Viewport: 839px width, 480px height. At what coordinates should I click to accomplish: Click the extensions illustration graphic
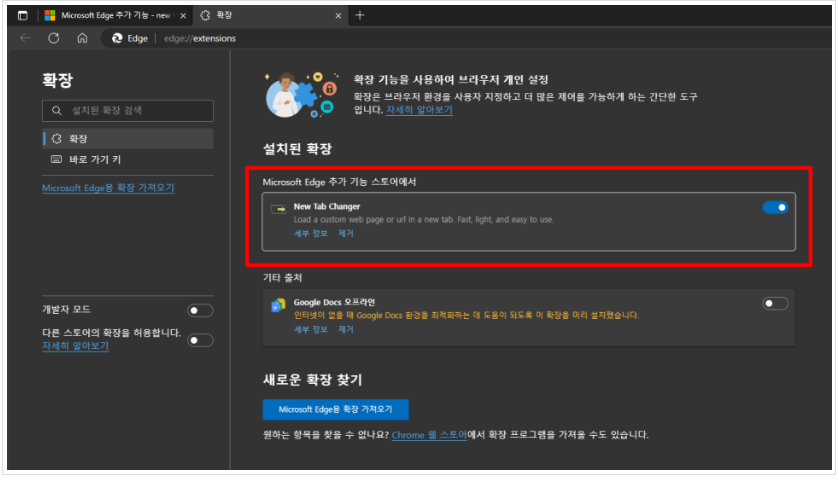pyautogui.click(x=302, y=95)
